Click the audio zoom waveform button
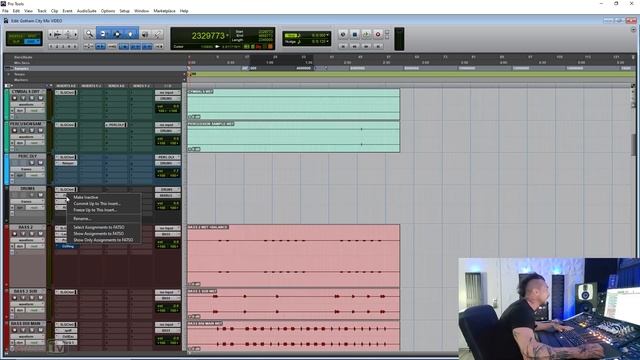Viewport: 640px width, 360px height. [58, 35]
